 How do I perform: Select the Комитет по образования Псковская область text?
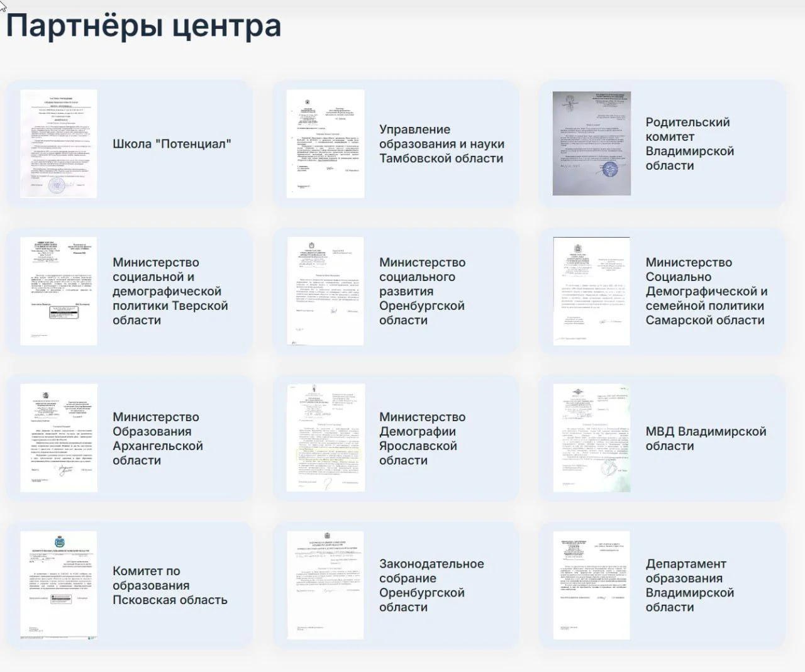[x=170, y=585]
